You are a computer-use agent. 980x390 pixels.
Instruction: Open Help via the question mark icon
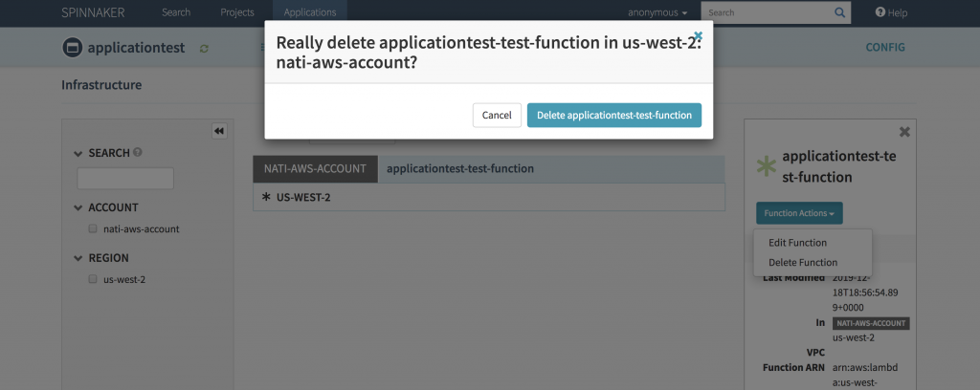coord(880,12)
